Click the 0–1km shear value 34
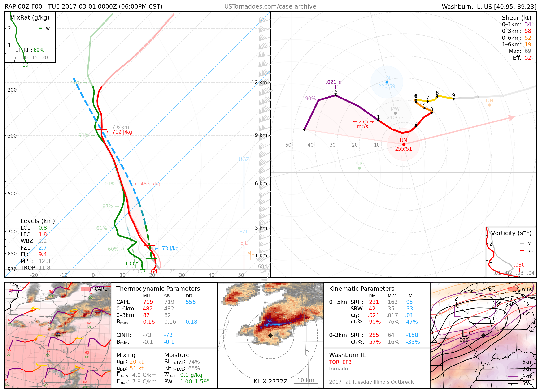The image size is (540, 392). click(528, 24)
